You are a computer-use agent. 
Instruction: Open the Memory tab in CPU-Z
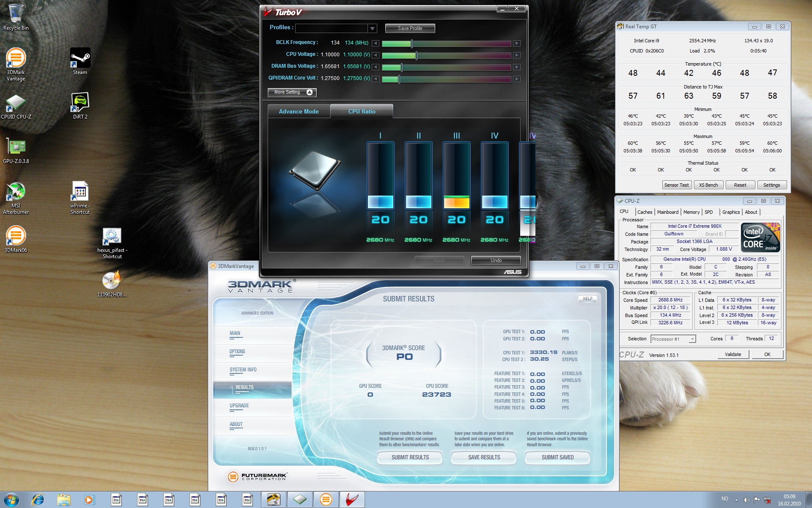691,212
